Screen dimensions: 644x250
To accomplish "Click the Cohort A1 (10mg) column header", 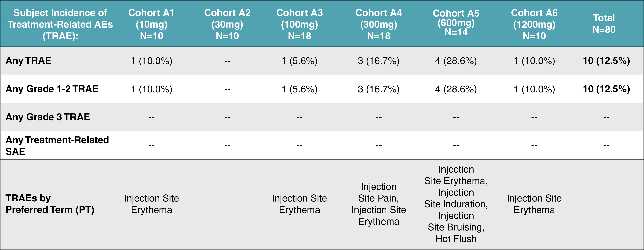I will [x=151, y=24].
